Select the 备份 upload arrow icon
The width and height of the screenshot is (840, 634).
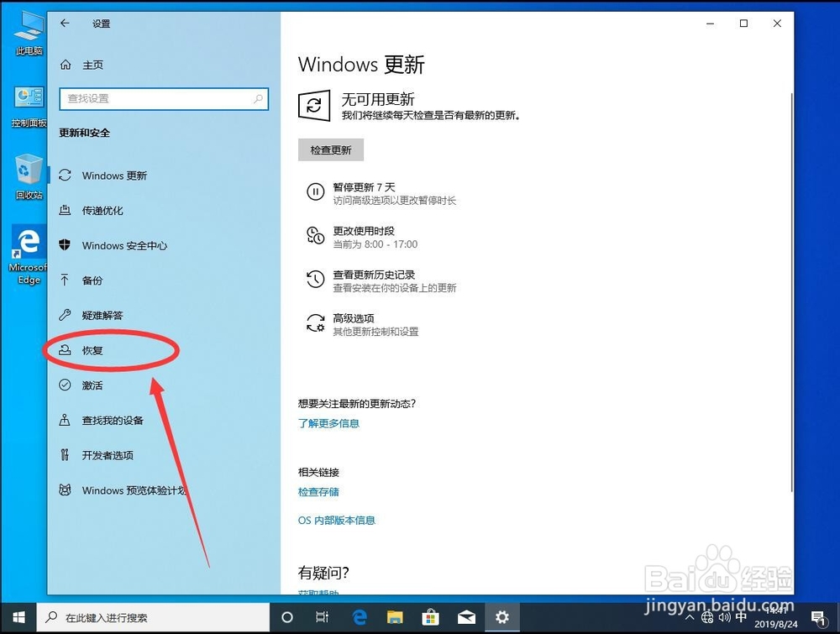[65, 280]
